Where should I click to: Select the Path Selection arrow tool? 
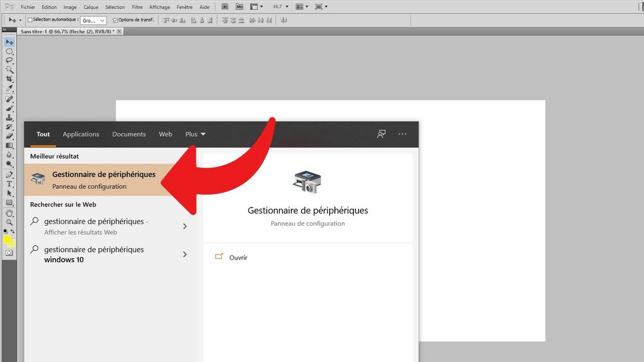[10, 193]
